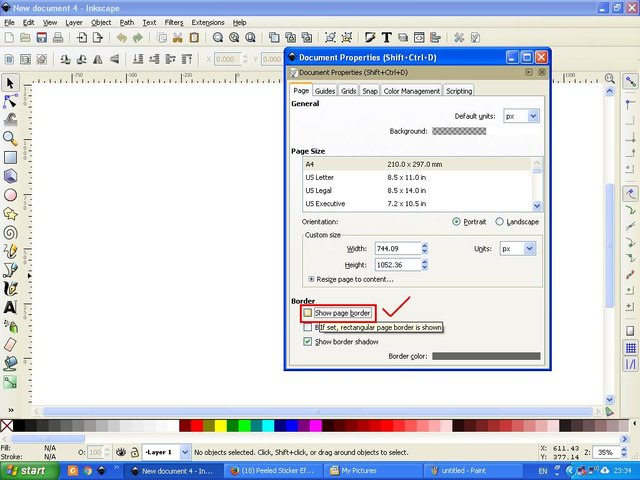Screen dimensions: 640x480
Task: Click the Undo arrow icon
Action: pos(122,38)
